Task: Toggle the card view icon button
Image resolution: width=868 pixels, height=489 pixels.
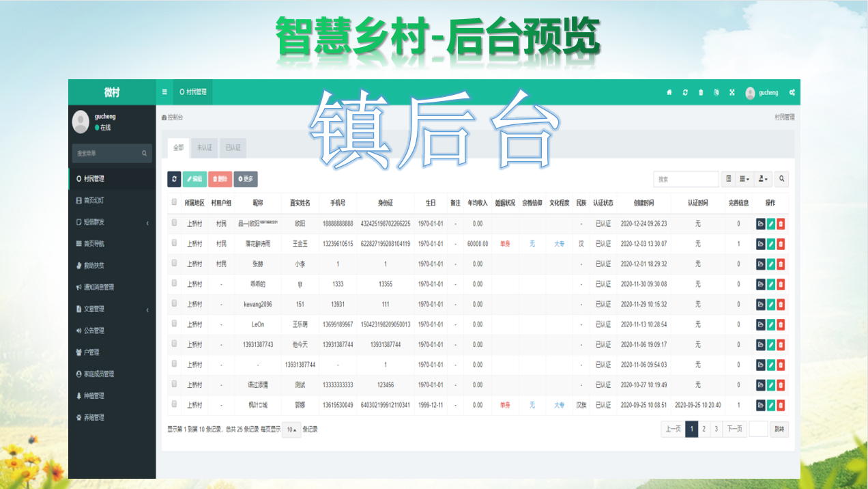Action: click(x=729, y=179)
